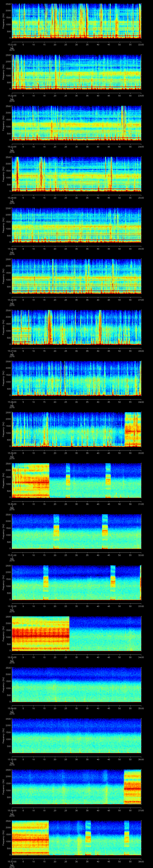Image resolution: width=153 pixels, height=868 pixels.
Task: Click the loud red band in 15:33:00 panel
Action: click(40, 637)
